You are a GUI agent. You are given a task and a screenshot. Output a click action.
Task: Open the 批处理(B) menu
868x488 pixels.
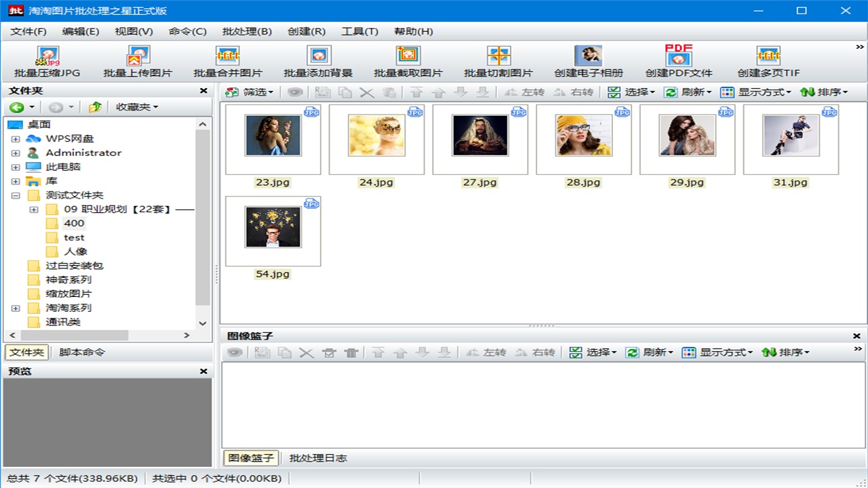[x=247, y=31]
